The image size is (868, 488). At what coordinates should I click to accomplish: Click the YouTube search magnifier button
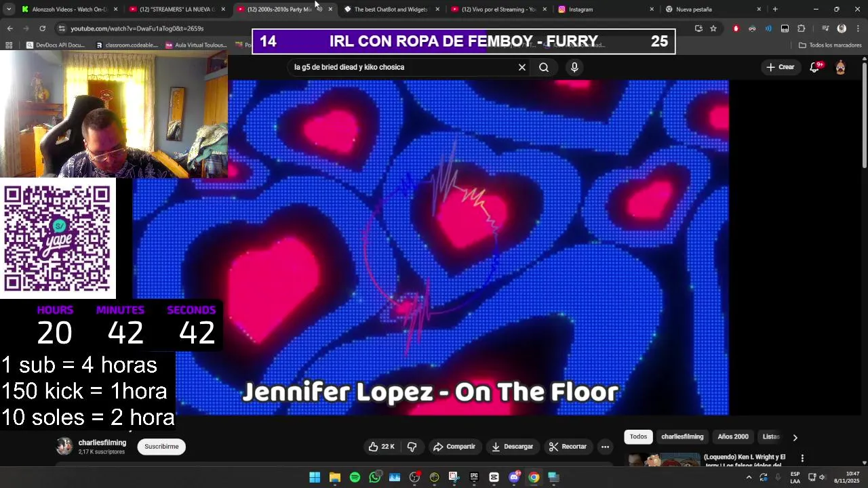(x=544, y=67)
